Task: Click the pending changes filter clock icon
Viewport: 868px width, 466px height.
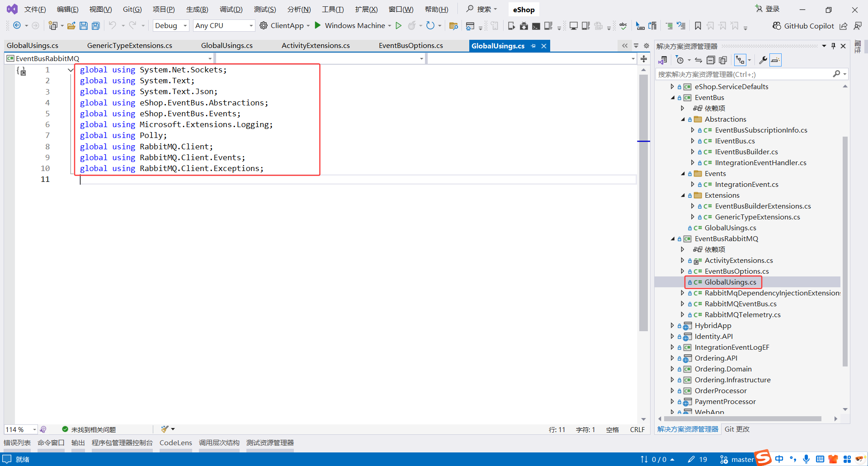Action: point(679,60)
